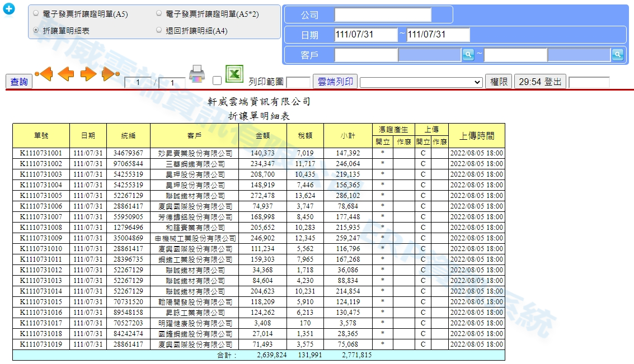This screenshot has height=364, width=634.
Task: Go to previous page with left arrow
Action: point(66,74)
